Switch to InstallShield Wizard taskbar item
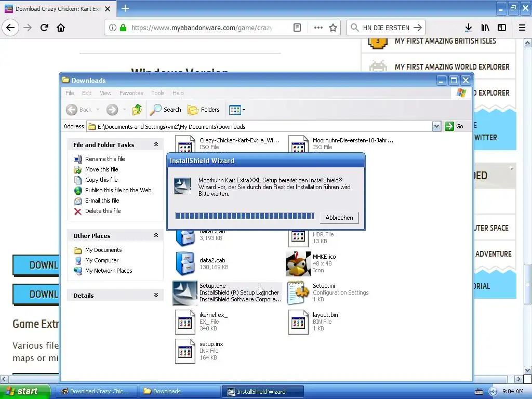Image resolution: width=532 pixels, height=399 pixels. [x=263, y=392]
